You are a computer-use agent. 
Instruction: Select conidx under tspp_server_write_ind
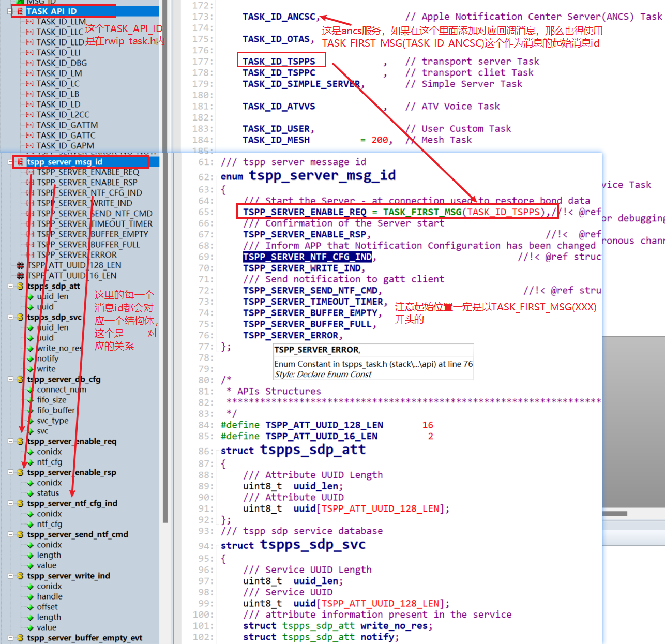49,586
